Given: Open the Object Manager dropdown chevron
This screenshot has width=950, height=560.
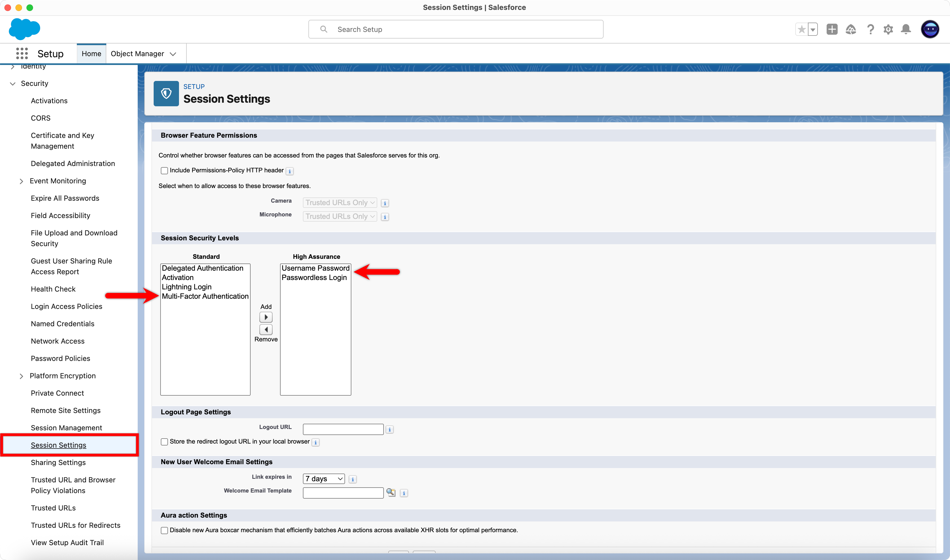Looking at the screenshot, I should (173, 54).
